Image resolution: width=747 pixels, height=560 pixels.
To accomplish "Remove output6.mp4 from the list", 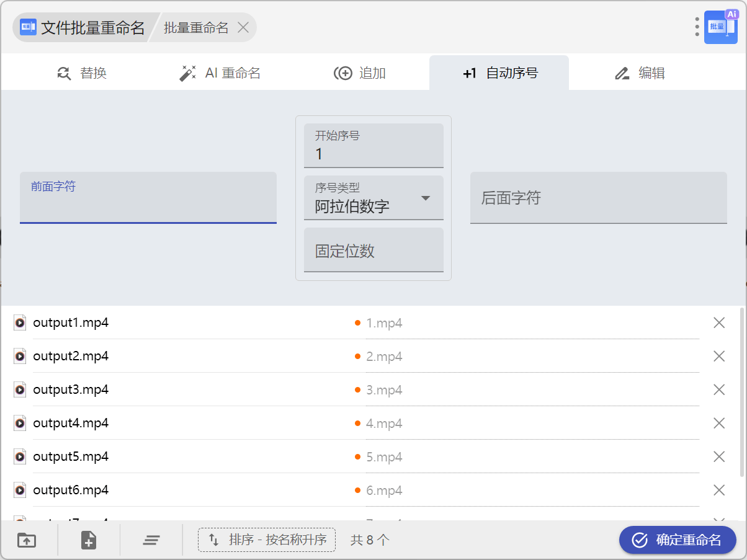I will click(x=719, y=490).
